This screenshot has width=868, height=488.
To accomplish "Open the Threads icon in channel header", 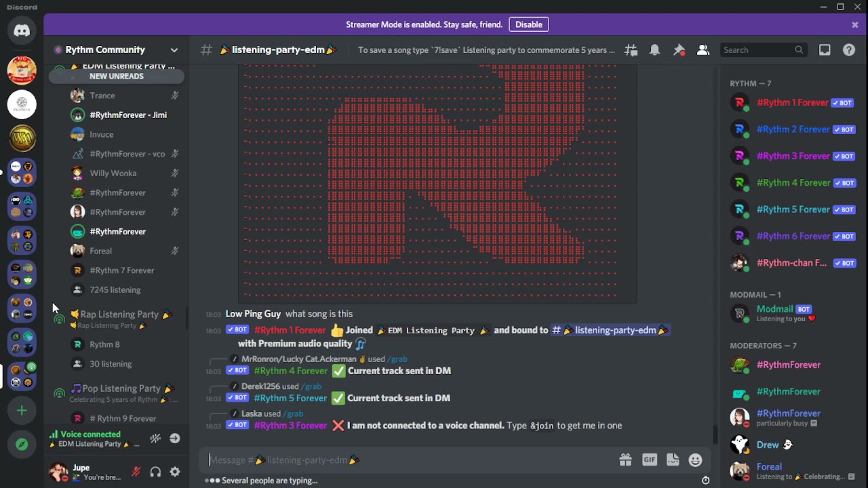I will pyautogui.click(x=631, y=49).
